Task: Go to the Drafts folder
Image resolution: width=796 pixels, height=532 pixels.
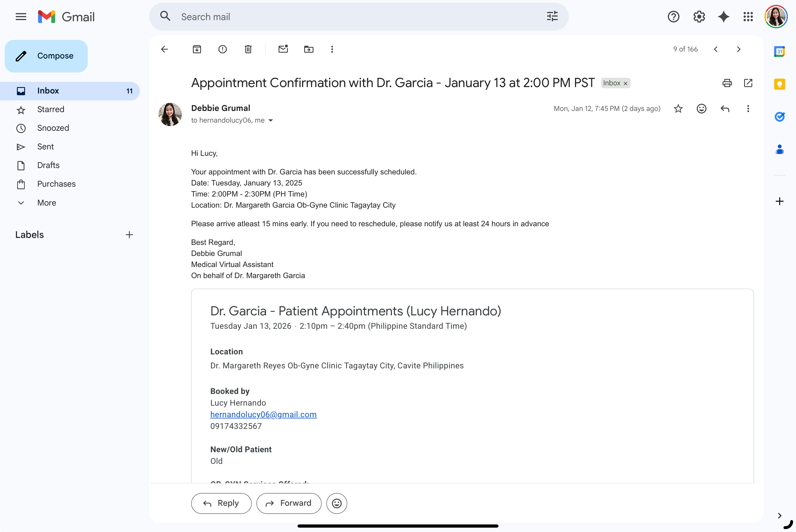Action: tap(48, 165)
